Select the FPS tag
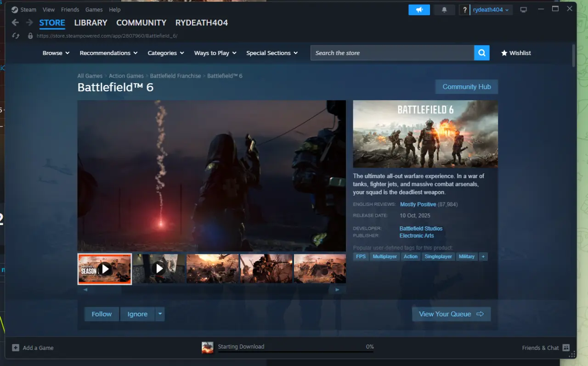The width and height of the screenshot is (588, 366). 361,257
